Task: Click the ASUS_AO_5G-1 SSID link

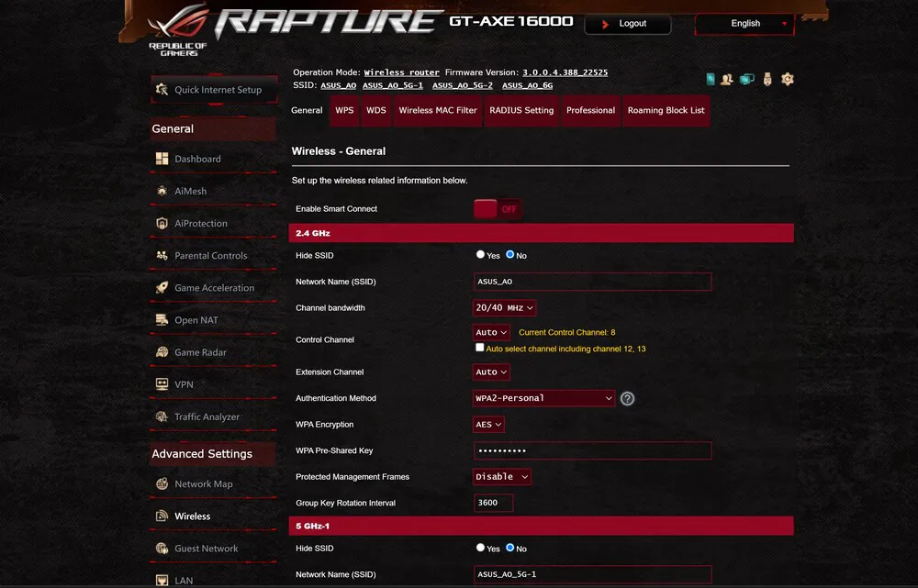Action: point(393,85)
